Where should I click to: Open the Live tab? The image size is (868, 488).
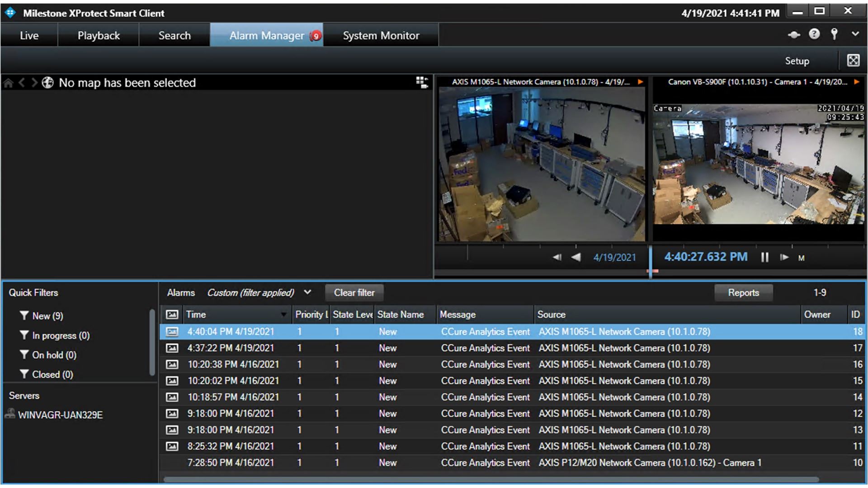[29, 35]
